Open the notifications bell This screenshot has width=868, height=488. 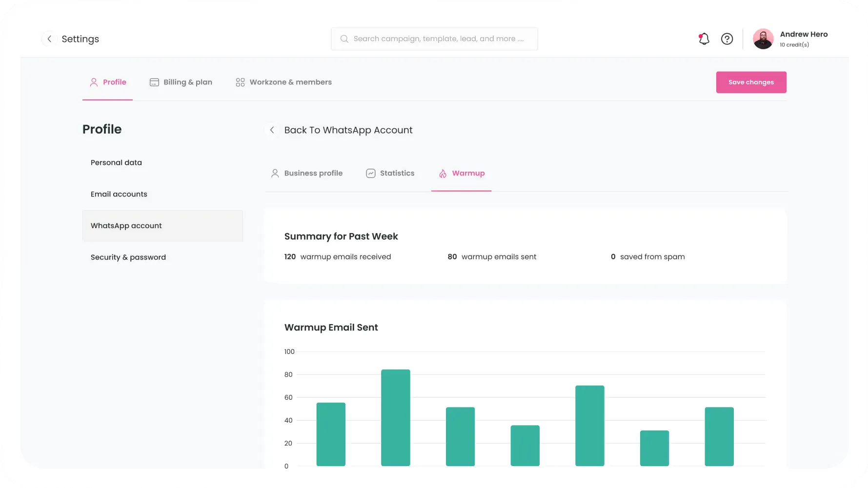[x=704, y=39]
